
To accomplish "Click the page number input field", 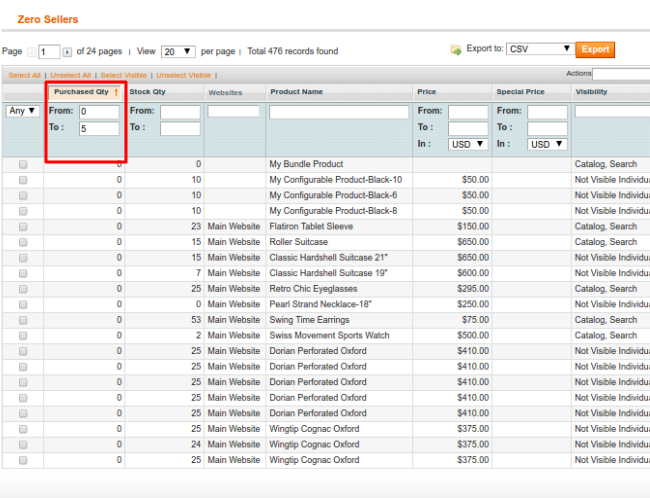I will tap(49, 51).
